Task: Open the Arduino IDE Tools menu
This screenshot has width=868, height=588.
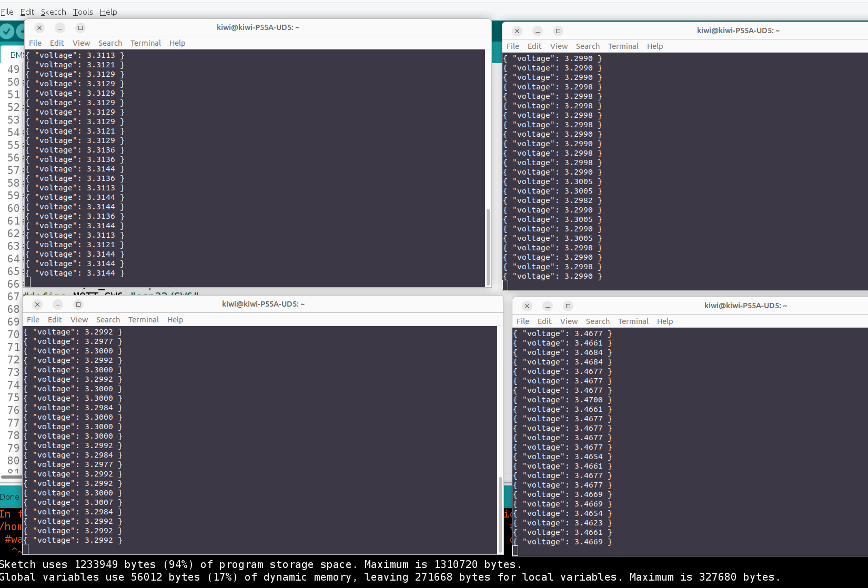Action: pyautogui.click(x=83, y=12)
